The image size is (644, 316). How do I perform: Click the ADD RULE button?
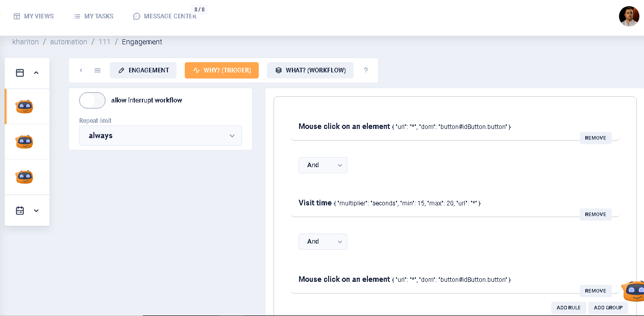[x=568, y=308]
